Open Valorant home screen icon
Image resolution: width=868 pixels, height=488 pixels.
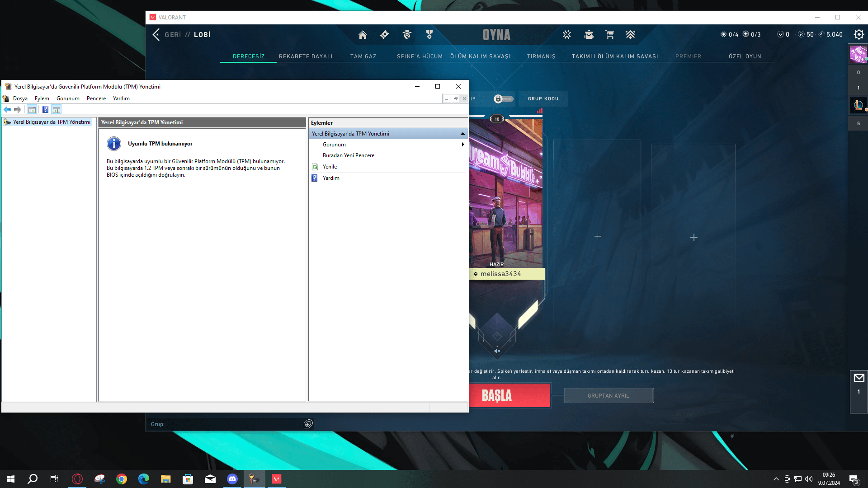363,35
